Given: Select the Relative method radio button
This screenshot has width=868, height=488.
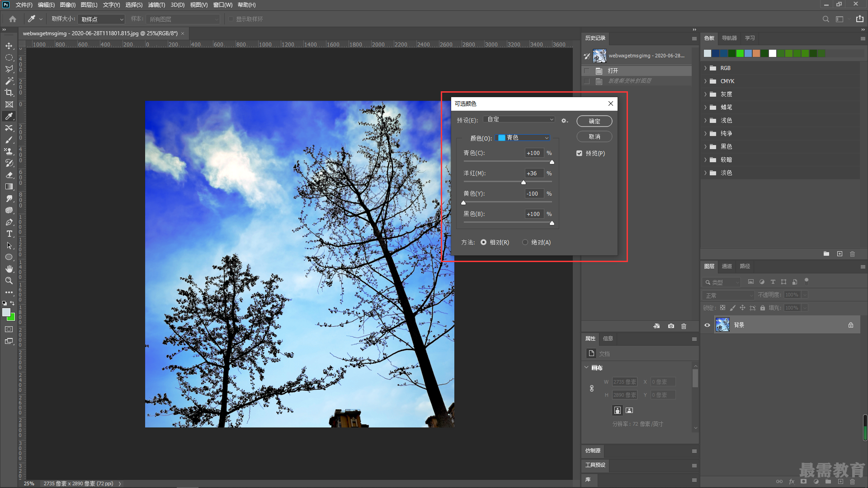Looking at the screenshot, I should (483, 242).
